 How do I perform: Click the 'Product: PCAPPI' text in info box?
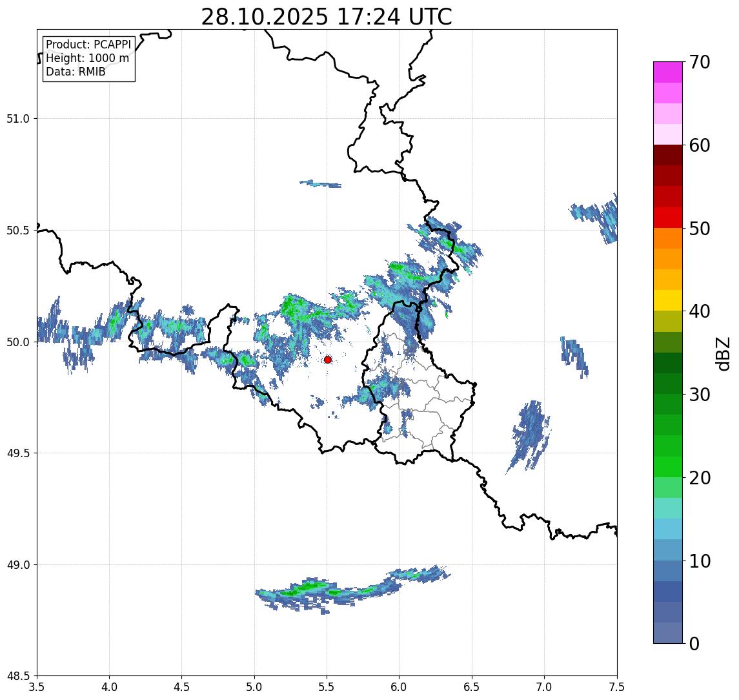coord(88,45)
